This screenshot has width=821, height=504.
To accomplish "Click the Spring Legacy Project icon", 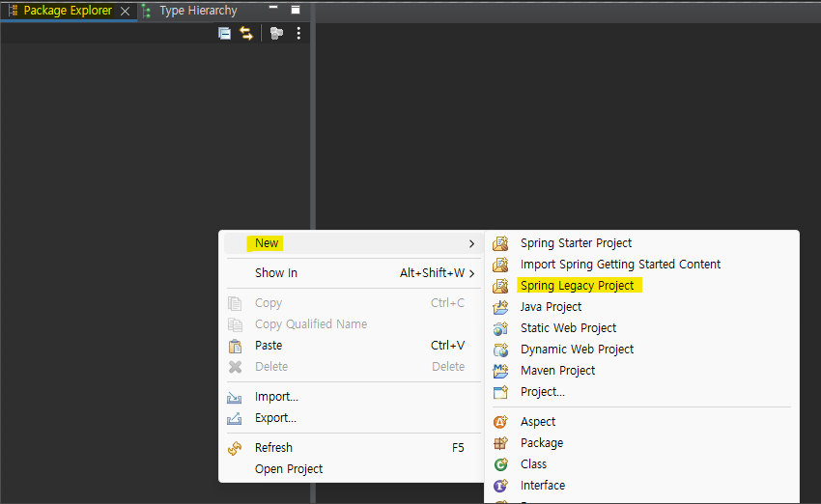I will pyautogui.click(x=500, y=286).
